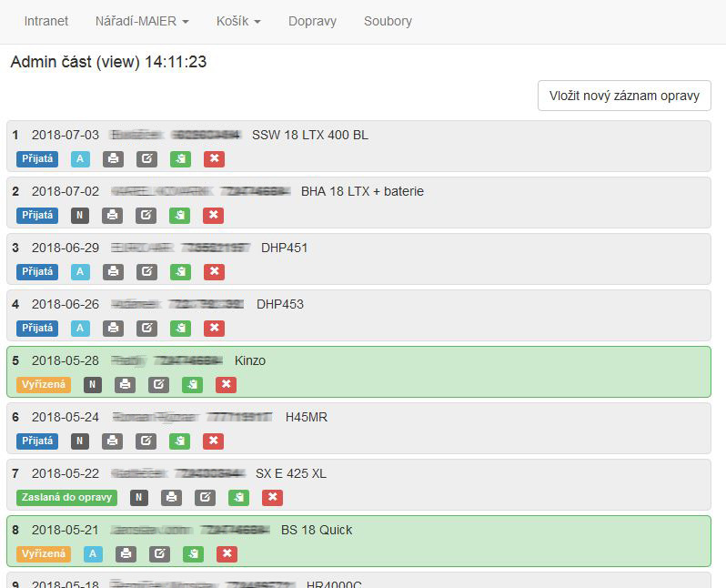
Task: Click the print icon for record 3
Action: 113,272
